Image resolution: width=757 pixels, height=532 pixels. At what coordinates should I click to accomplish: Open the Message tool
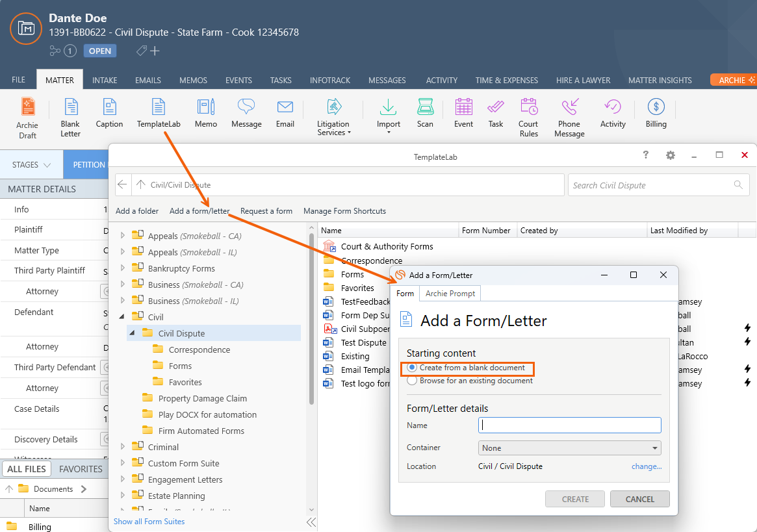[246, 113]
